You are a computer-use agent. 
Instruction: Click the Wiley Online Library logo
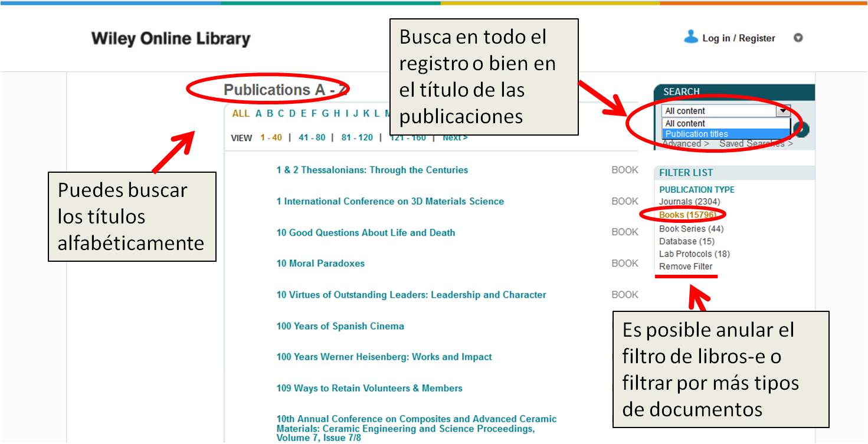click(x=171, y=39)
